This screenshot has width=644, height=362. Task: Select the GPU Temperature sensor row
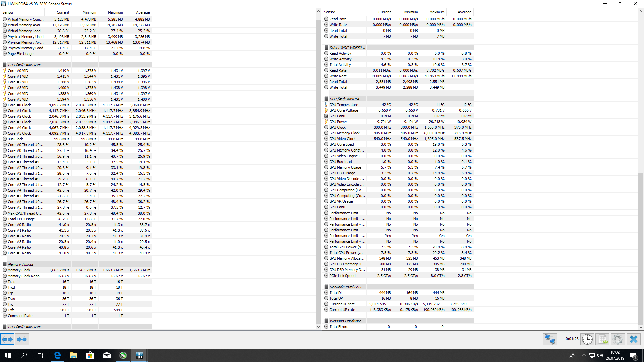point(343,105)
